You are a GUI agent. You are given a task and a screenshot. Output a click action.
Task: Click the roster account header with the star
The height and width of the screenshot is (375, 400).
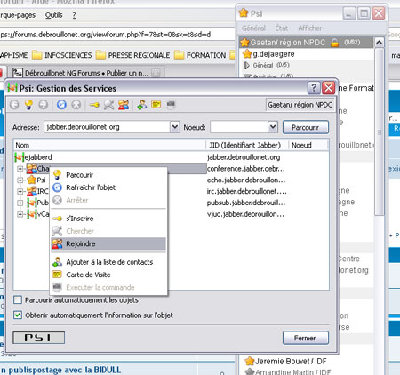(x=306, y=42)
